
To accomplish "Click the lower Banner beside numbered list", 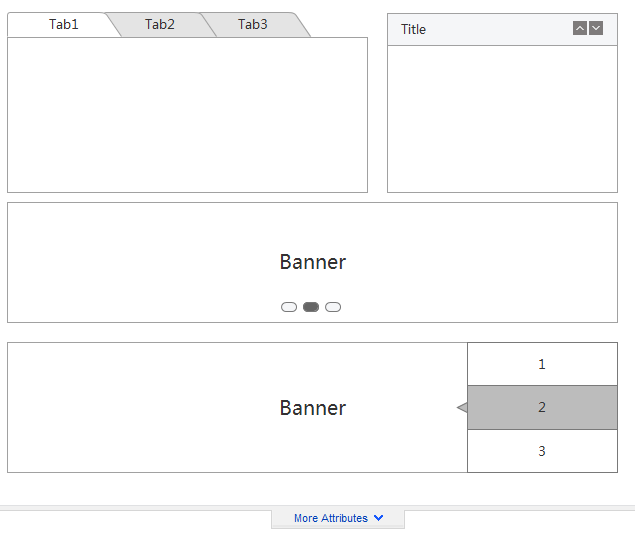I will click(x=237, y=407).
